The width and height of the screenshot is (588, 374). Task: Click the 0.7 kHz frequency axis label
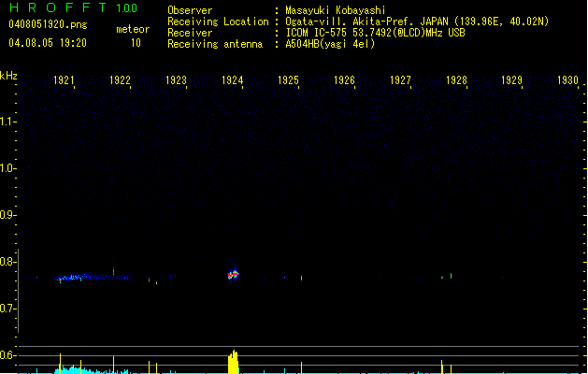7,309
